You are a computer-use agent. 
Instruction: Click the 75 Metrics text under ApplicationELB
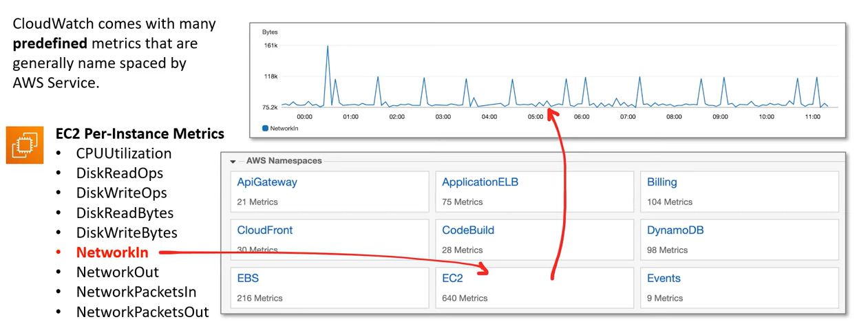tap(463, 202)
